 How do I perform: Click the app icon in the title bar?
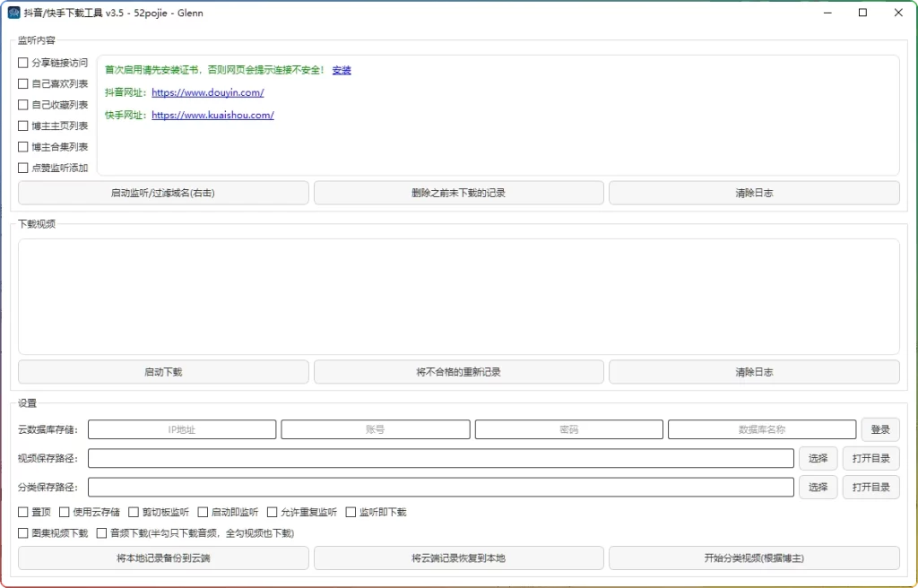click(15, 13)
